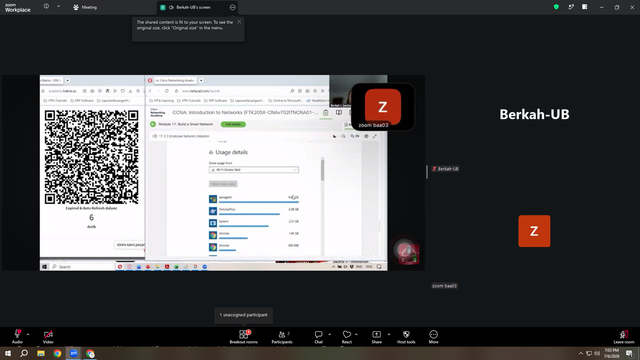The width and height of the screenshot is (640, 360).
Task: Open the View layout icon
Action: pyautogui.click(x=584, y=7)
